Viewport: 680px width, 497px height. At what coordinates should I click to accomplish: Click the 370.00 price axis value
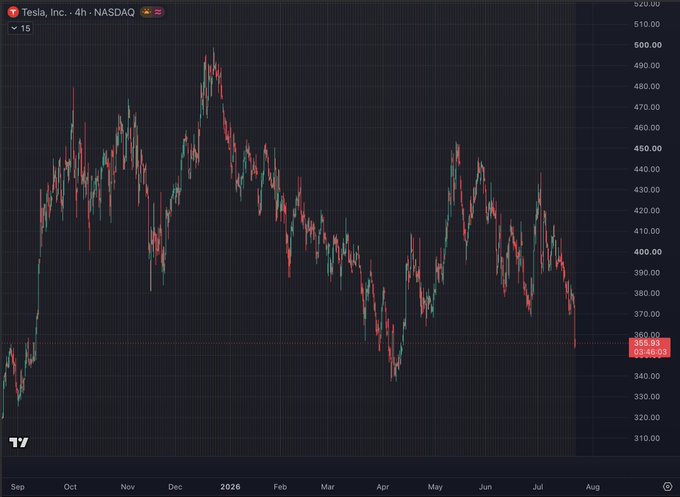click(647, 314)
